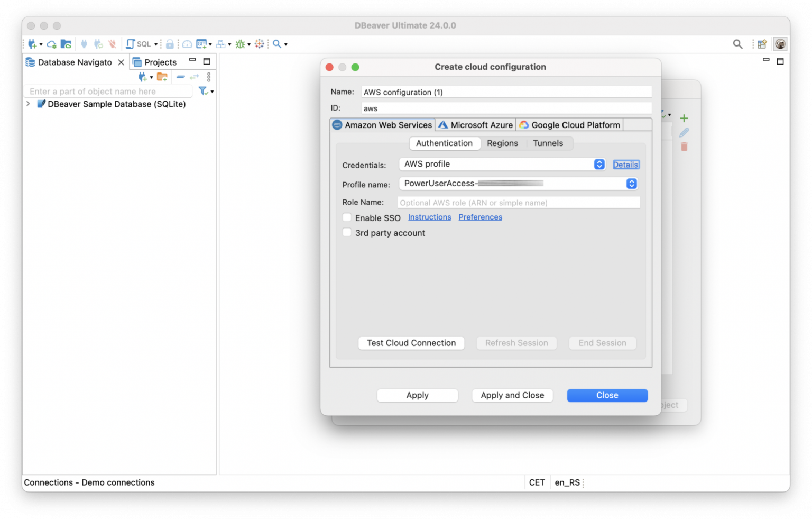This screenshot has height=519, width=812.
Task: Check the 3rd party account option
Action: click(x=347, y=232)
